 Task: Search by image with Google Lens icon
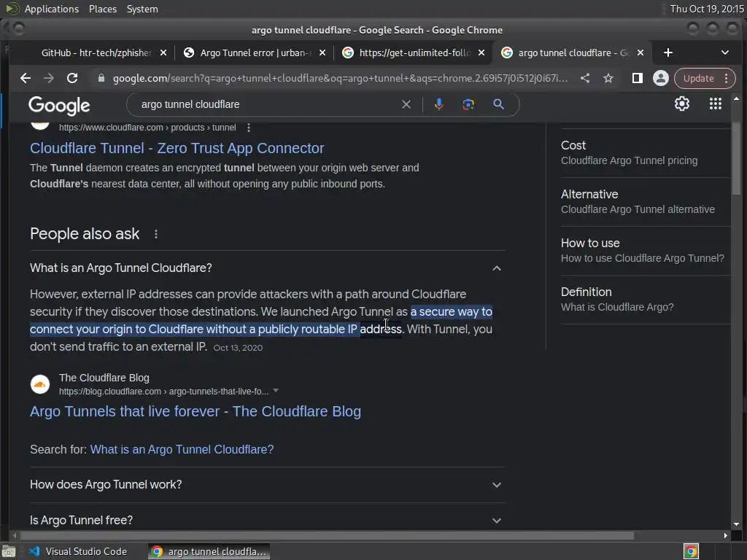(x=468, y=104)
